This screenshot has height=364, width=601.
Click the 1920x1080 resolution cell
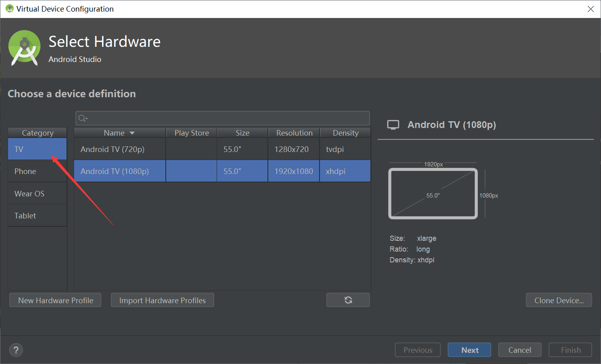(x=293, y=171)
